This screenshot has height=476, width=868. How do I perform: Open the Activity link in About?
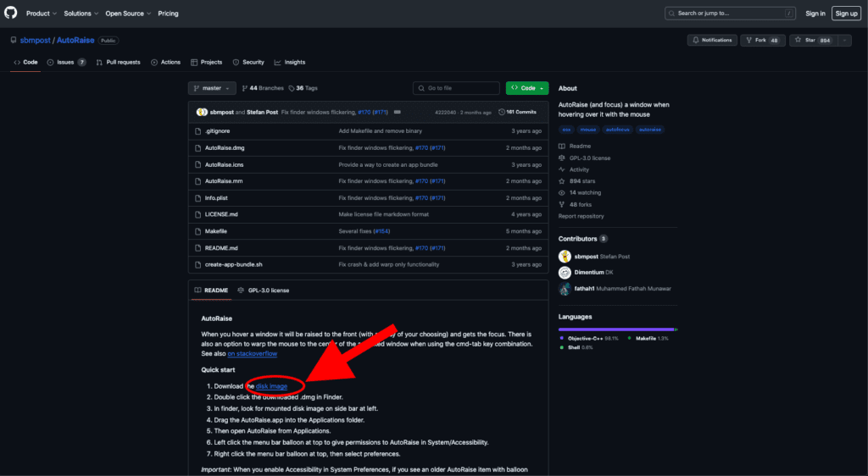click(x=574, y=169)
